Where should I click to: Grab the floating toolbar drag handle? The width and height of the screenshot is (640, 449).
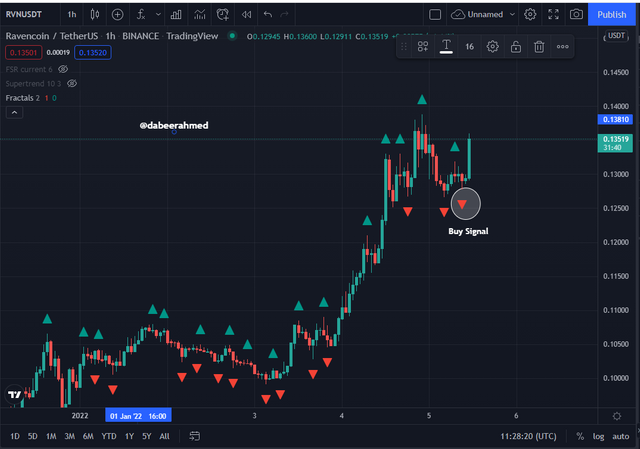pyautogui.click(x=404, y=47)
